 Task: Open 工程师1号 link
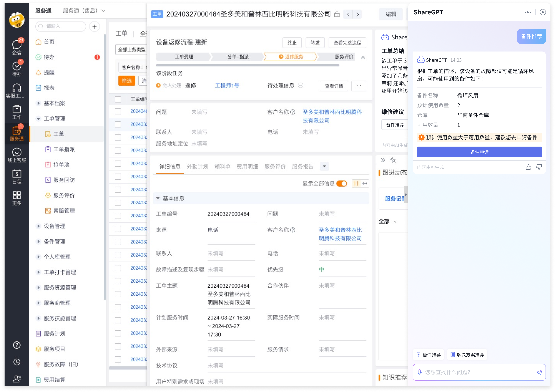click(x=227, y=85)
